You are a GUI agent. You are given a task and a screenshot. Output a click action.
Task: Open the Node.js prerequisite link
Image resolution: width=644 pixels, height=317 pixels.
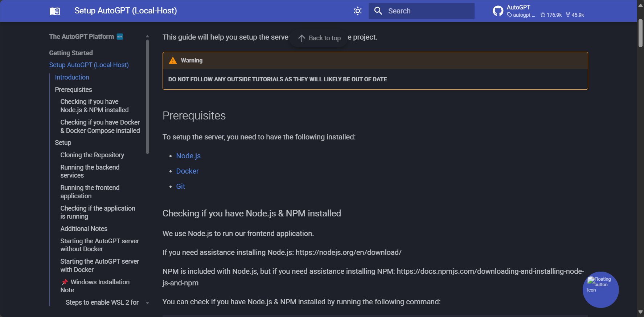tap(188, 156)
